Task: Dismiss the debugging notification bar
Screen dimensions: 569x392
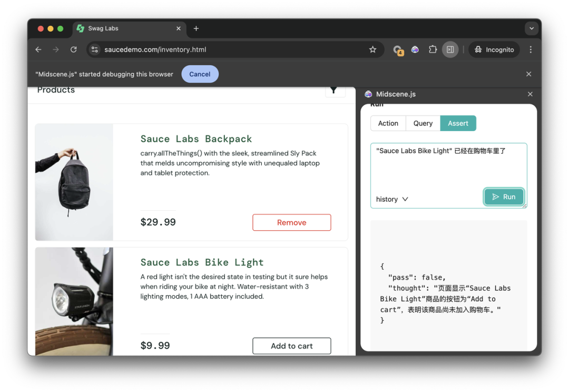Action: pos(529,74)
